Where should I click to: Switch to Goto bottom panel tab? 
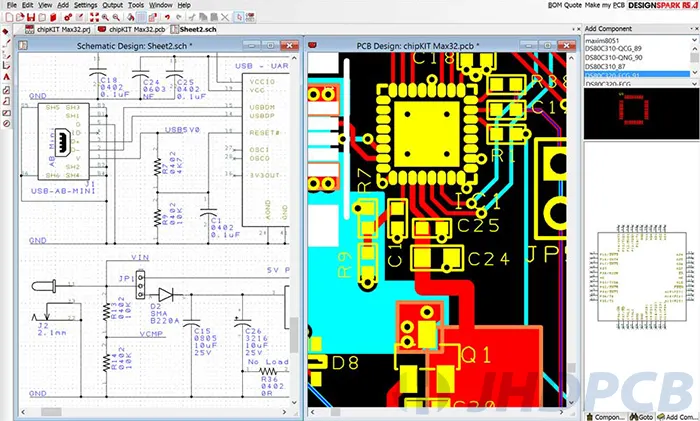(641, 417)
